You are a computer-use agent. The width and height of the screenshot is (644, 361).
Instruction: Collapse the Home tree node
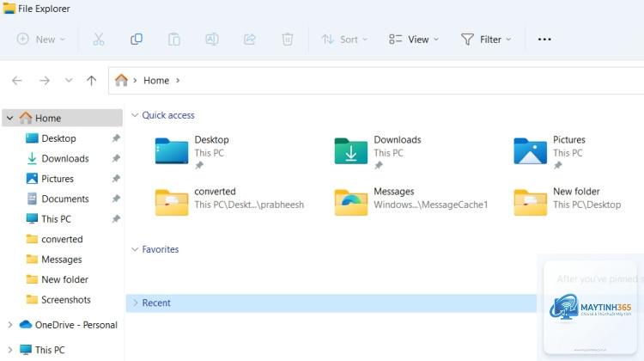tap(9, 119)
